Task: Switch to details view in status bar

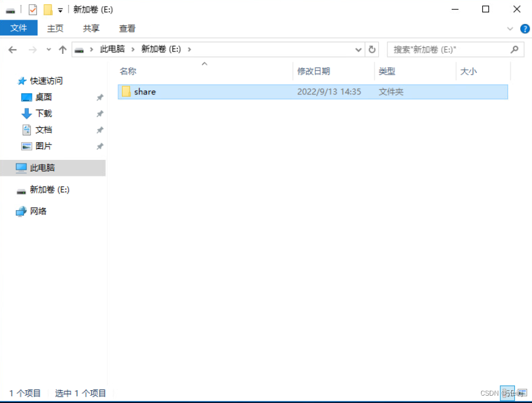Action: [507, 393]
